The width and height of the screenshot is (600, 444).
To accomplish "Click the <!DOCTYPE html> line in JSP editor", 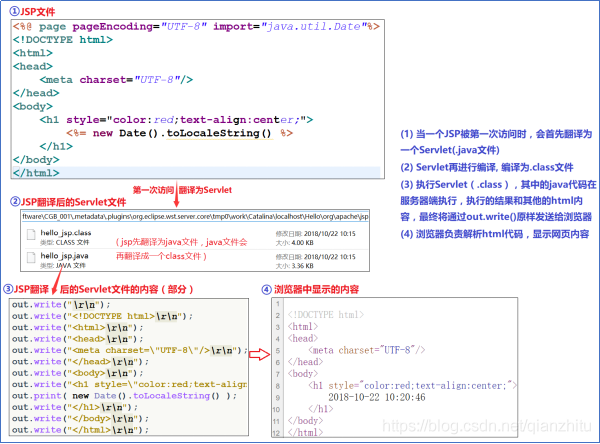I will 63,40.
